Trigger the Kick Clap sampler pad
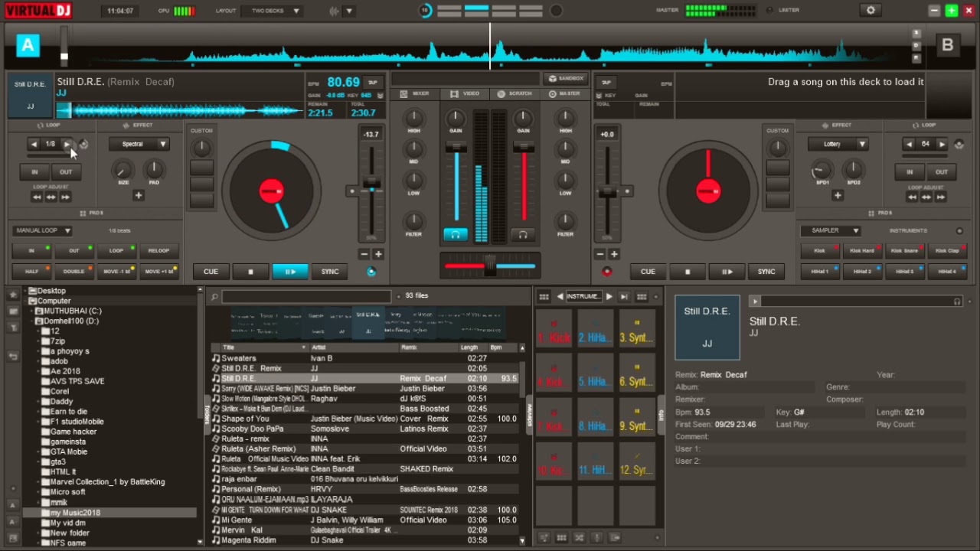 point(947,251)
